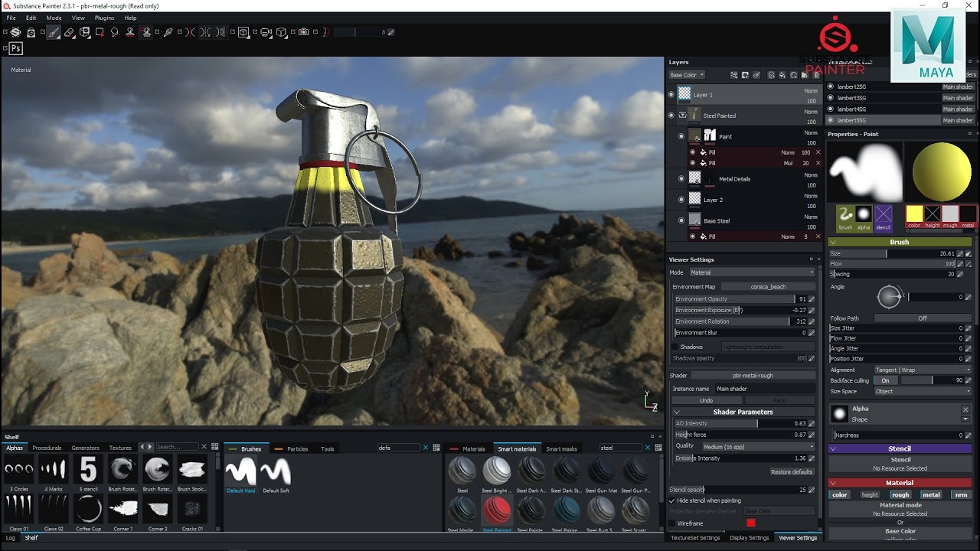
Task: Open Alignment Tangent | Wrap dropdown
Action: (923, 370)
